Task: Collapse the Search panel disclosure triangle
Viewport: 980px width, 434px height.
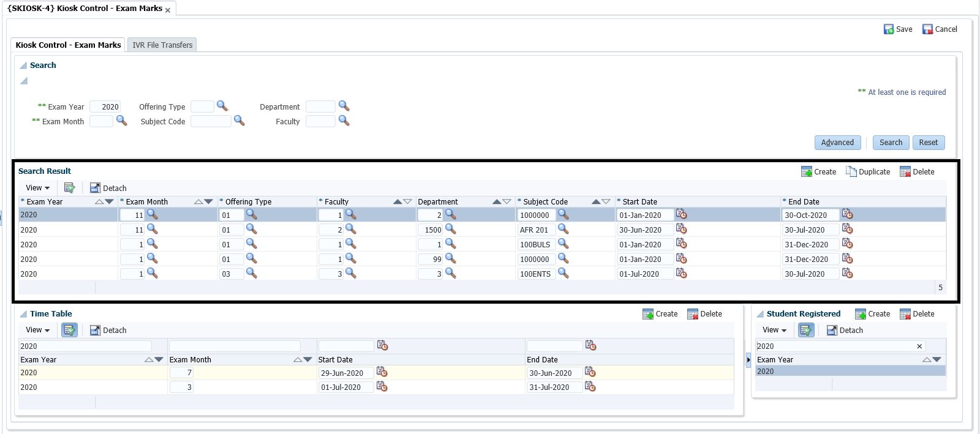Action: (23, 65)
